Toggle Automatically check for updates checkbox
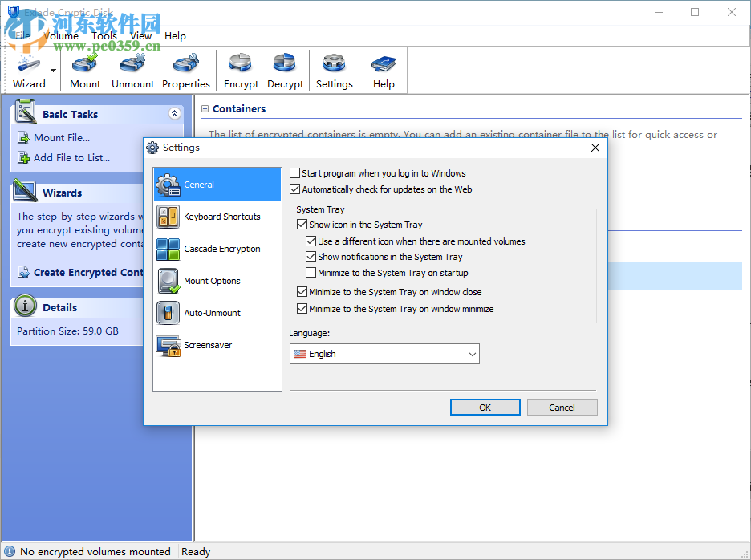751x560 pixels. [295, 189]
